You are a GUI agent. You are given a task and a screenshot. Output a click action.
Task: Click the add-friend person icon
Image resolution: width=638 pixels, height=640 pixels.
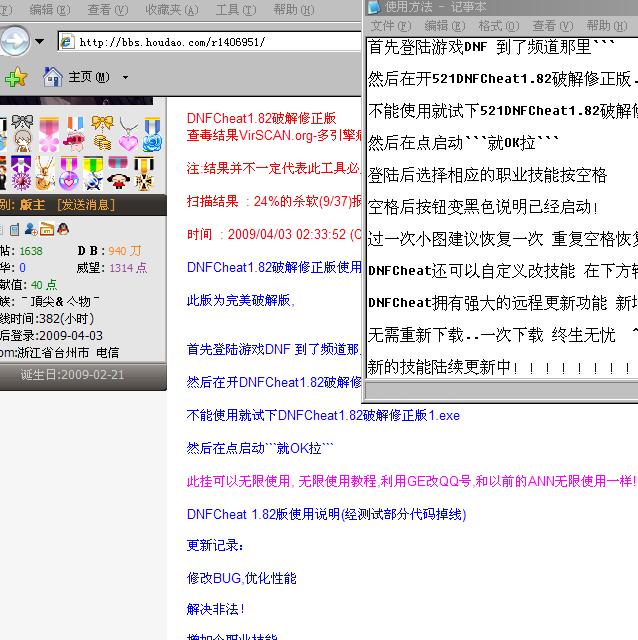tap(31, 229)
